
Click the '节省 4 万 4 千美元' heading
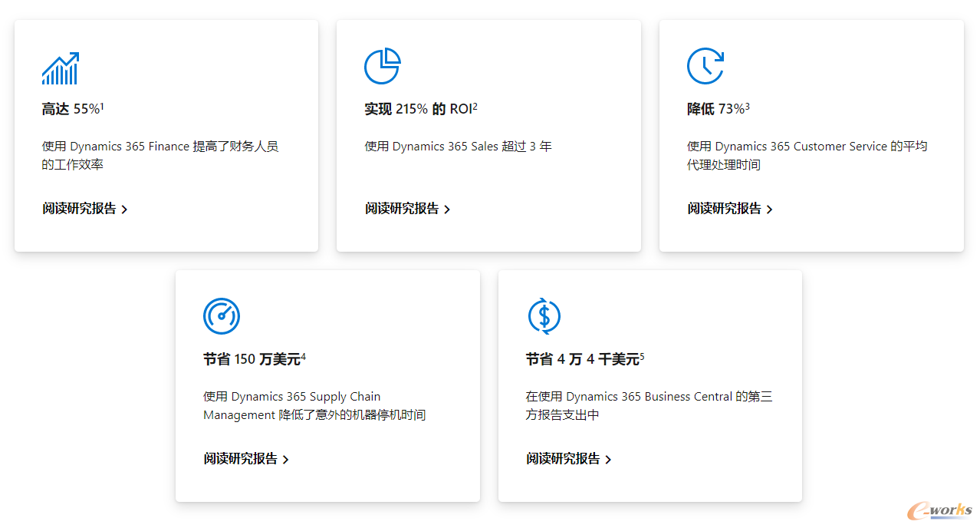(x=585, y=359)
